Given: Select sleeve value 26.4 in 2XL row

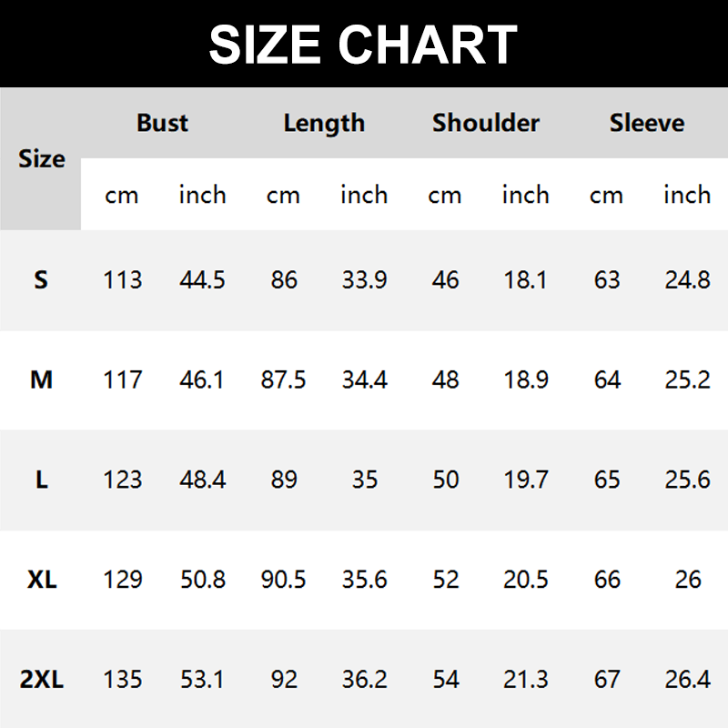Looking at the screenshot, I should [687, 679].
